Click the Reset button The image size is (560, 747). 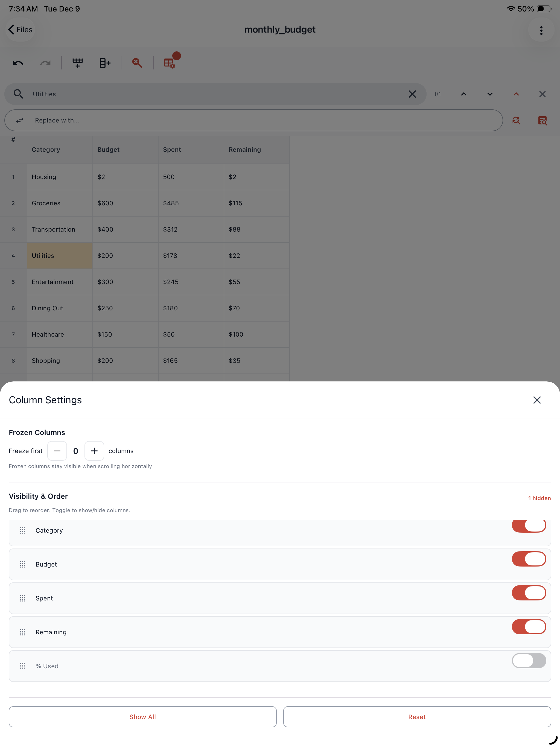(x=417, y=717)
